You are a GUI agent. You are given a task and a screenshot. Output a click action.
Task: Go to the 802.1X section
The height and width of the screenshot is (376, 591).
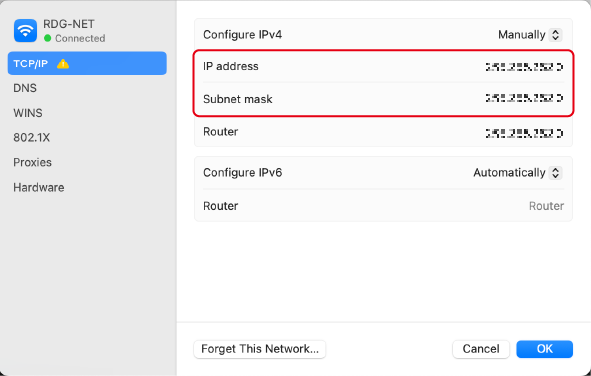coord(32,138)
